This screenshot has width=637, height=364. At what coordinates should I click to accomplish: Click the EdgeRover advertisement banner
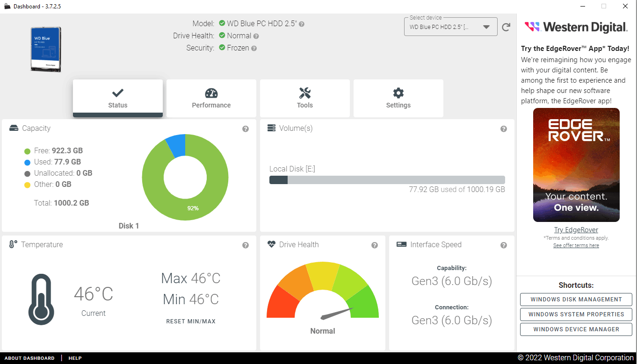(x=576, y=165)
